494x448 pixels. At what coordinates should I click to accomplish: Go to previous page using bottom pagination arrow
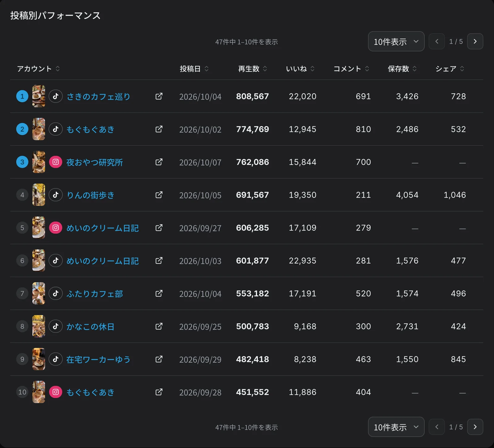(437, 427)
